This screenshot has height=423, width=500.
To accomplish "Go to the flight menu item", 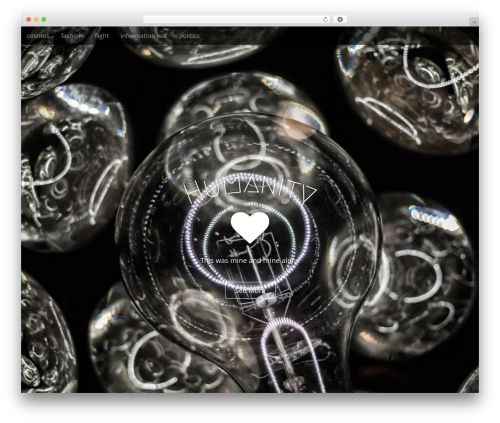I will click(102, 36).
